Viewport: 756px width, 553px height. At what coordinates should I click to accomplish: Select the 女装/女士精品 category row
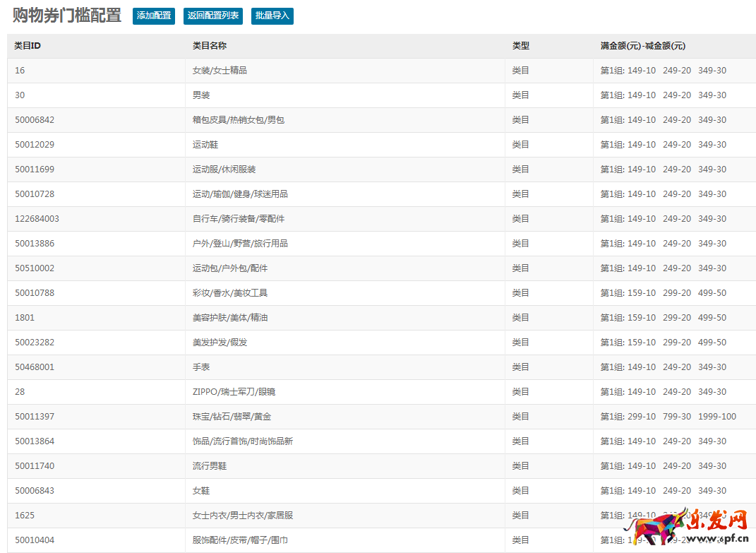[x=220, y=71]
